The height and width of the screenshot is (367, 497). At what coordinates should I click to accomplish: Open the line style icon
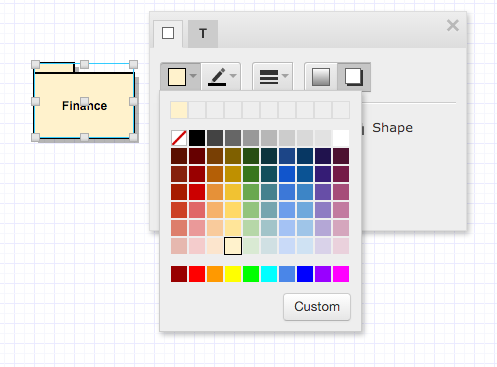click(x=269, y=77)
